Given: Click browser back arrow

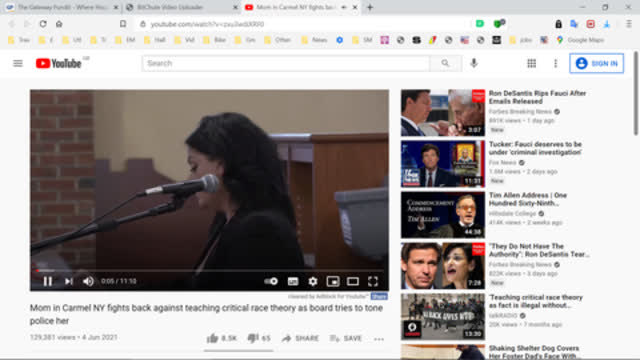Looking at the screenshot, I should pos(11,24).
